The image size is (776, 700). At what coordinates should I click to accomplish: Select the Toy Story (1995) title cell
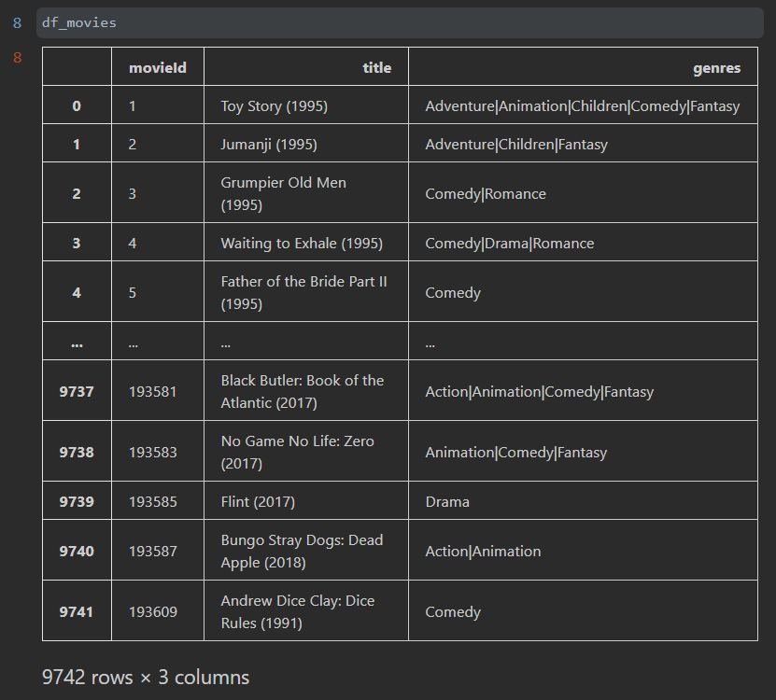point(306,105)
